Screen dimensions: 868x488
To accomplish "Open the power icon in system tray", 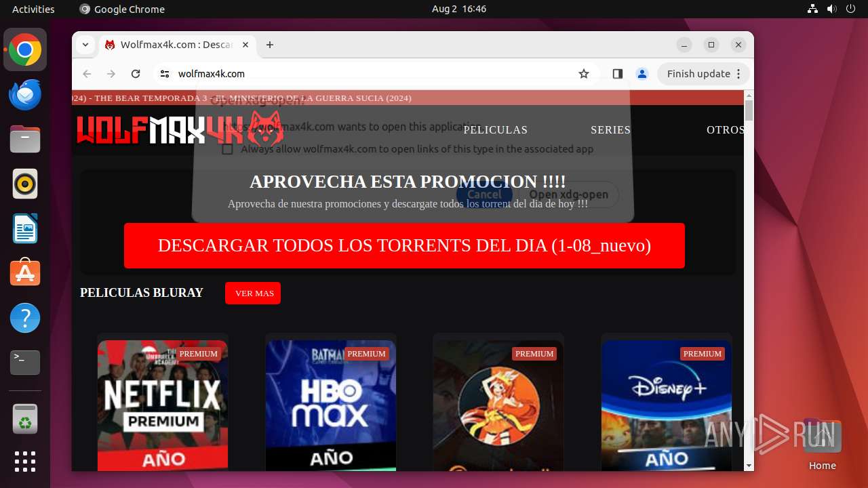I will pos(851,9).
